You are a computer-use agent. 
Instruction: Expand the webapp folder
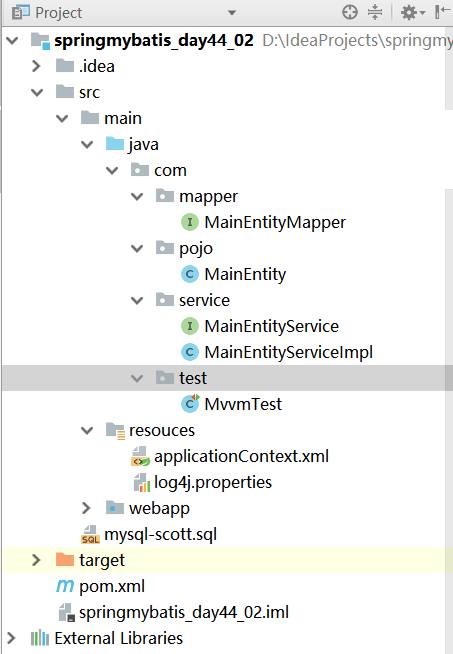86,508
